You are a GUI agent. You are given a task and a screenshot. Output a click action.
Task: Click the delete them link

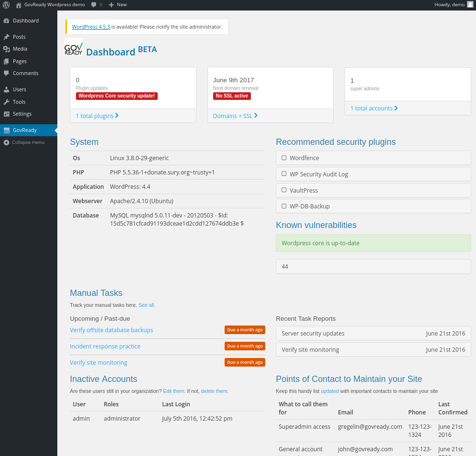click(214, 391)
